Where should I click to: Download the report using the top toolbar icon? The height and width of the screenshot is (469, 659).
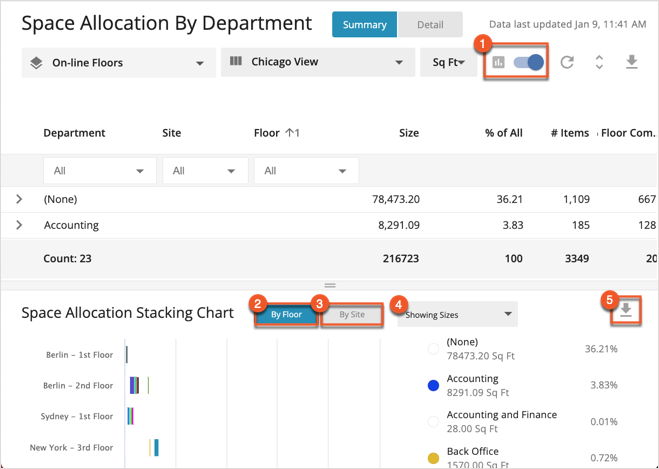click(632, 62)
